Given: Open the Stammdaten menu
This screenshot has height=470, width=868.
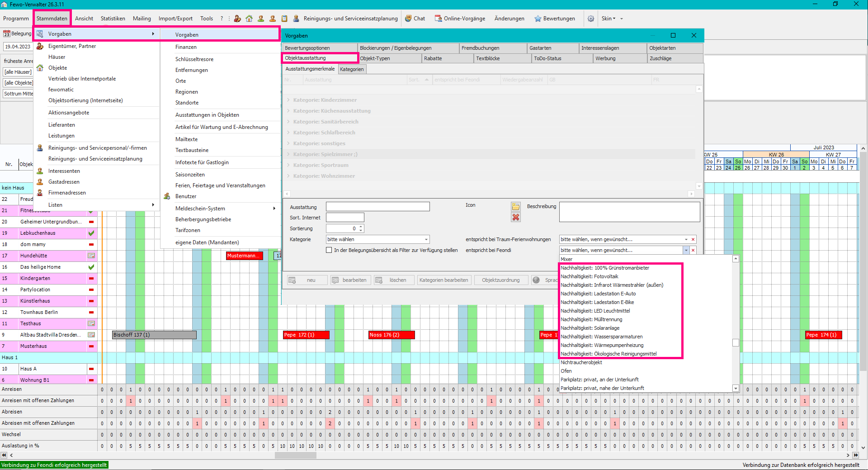Looking at the screenshot, I should tap(52, 19).
